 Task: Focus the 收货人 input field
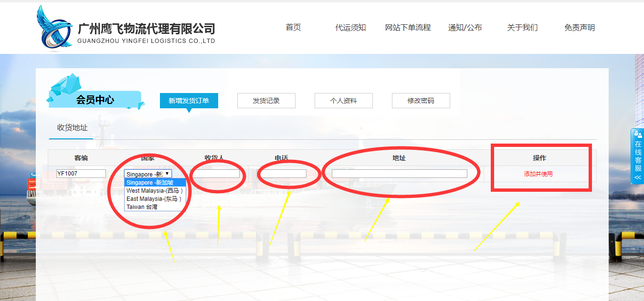(x=215, y=174)
